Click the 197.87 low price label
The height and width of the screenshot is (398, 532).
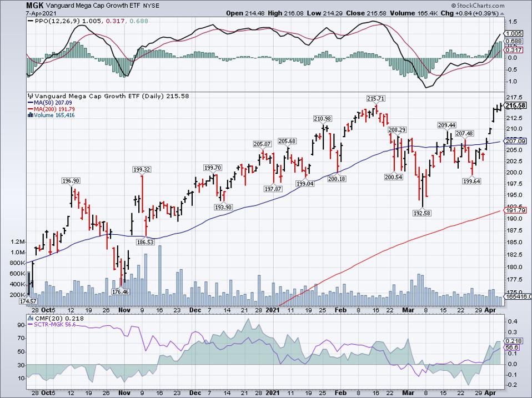(273, 189)
